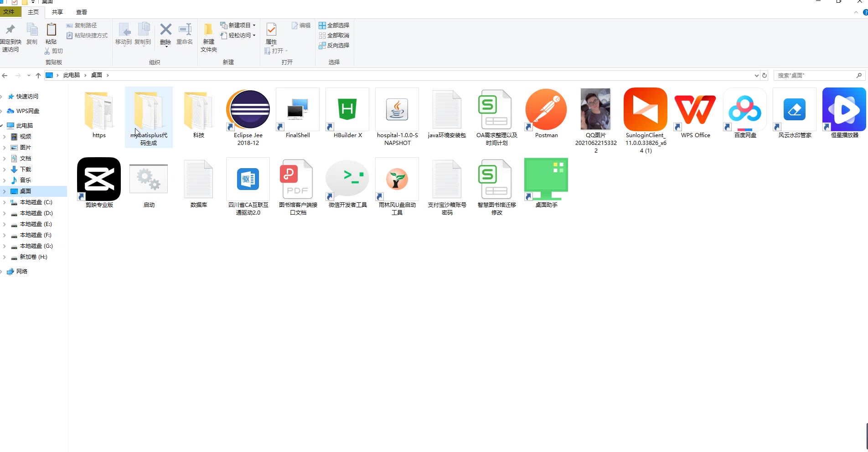Click the 新建文件夹 new folder icon

(208, 30)
